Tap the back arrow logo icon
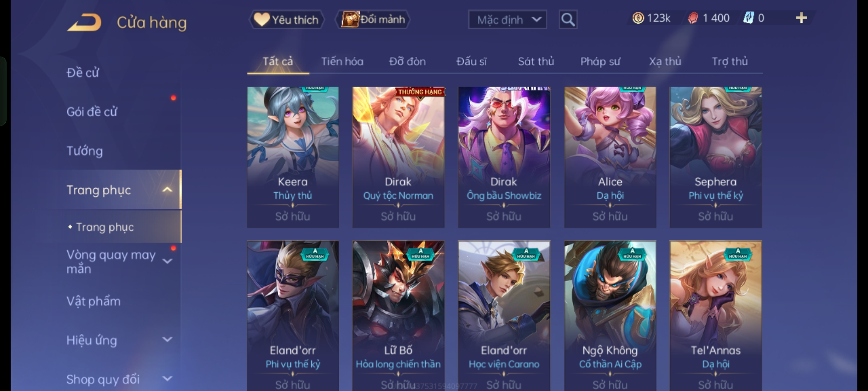868x391 pixels. [84, 22]
